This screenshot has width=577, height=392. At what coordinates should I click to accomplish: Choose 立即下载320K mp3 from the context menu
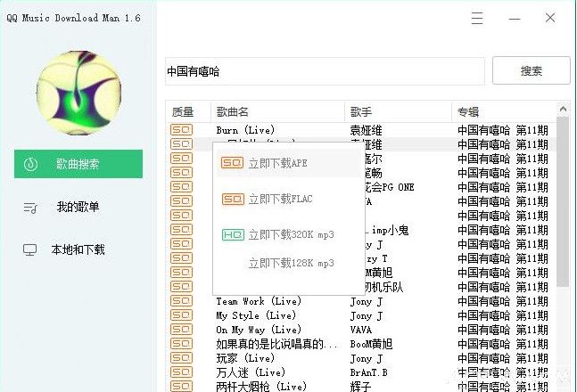tap(289, 234)
